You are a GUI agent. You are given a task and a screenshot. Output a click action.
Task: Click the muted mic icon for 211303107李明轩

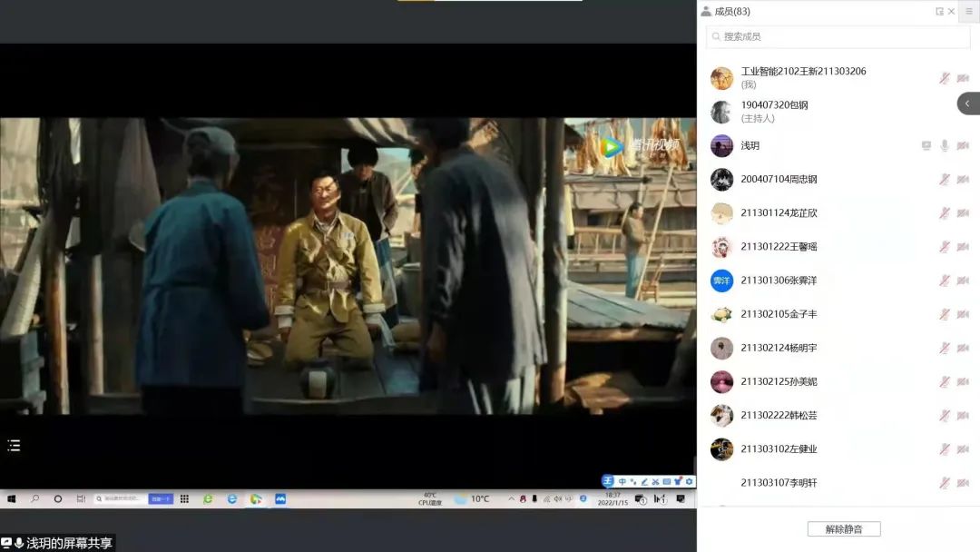(x=945, y=483)
